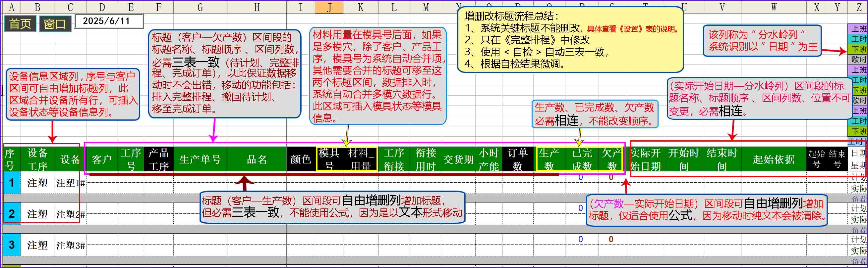868x268 pixels.
Task: Click the 结束号 header cell
Action: 837,159
